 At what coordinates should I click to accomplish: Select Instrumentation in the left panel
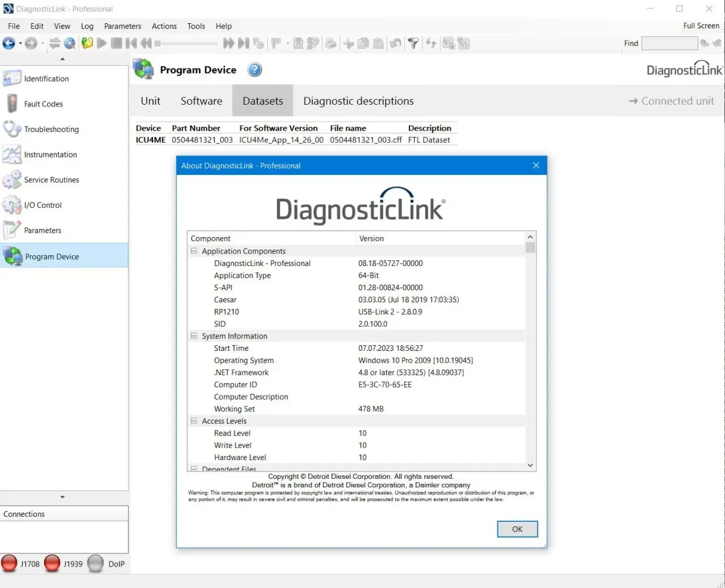pyautogui.click(x=50, y=154)
